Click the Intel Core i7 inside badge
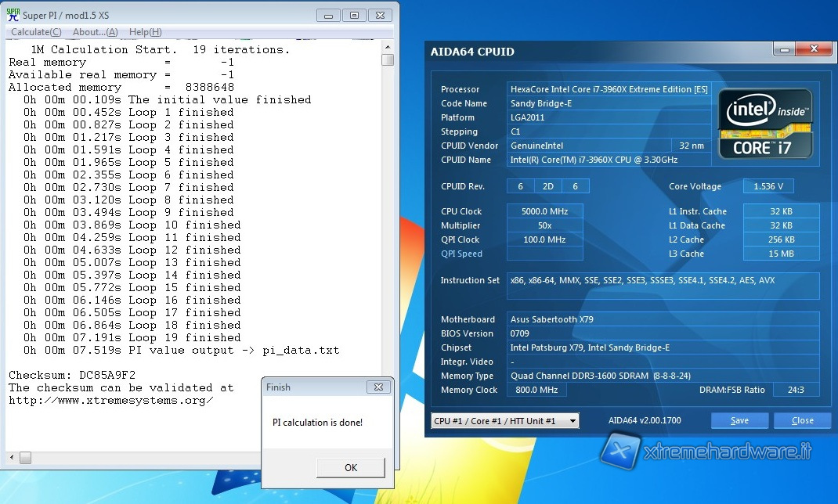This screenshot has height=504, width=838. click(765, 122)
